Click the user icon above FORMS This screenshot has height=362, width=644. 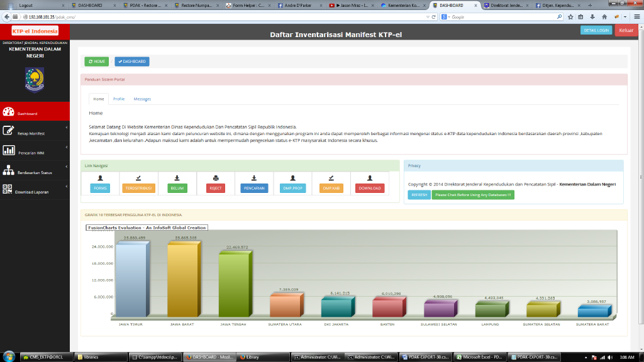pos(100,178)
